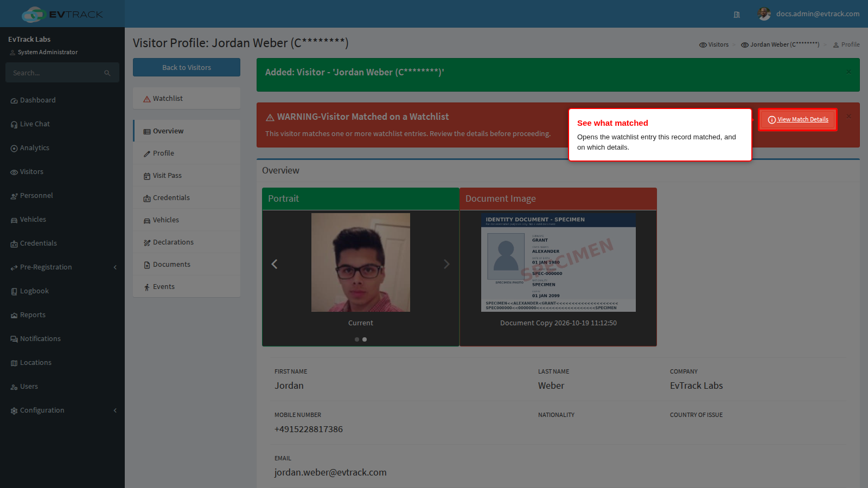The image size is (868, 488).
Task: Show previous portrait with left arrow
Action: (x=275, y=264)
